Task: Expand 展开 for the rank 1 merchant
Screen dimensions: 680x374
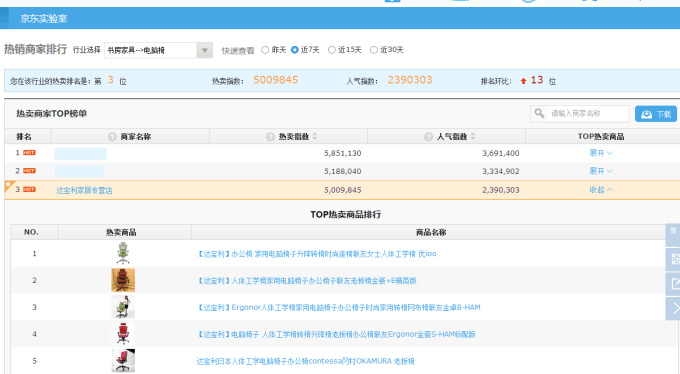Action: pyautogui.click(x=601, y=153)
